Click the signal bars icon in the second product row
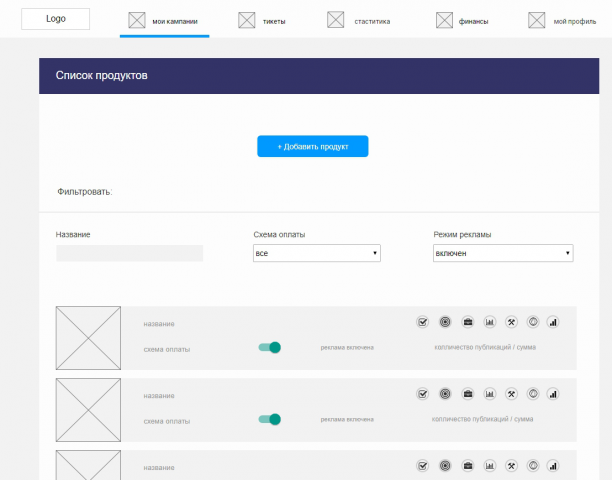Image resolution: width=612 pixels, height=480 pixels. (x=553, y=394)
